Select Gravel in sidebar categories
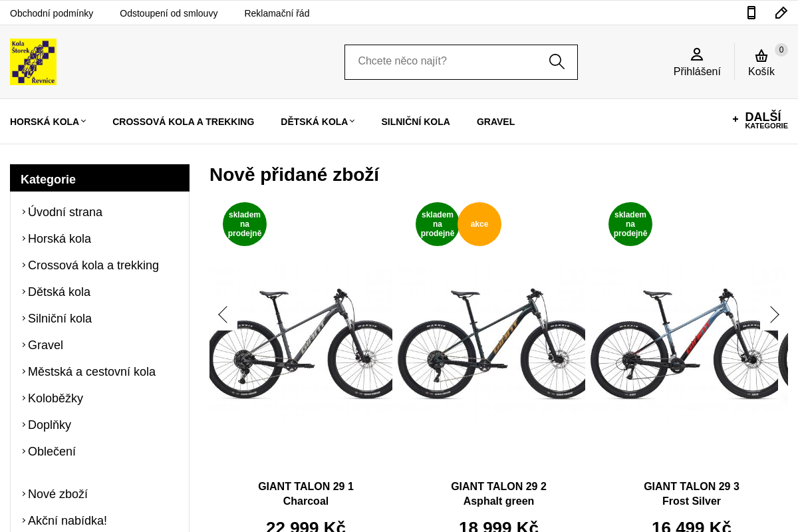Viewport: 798px width, 532px height. [45, 345]
